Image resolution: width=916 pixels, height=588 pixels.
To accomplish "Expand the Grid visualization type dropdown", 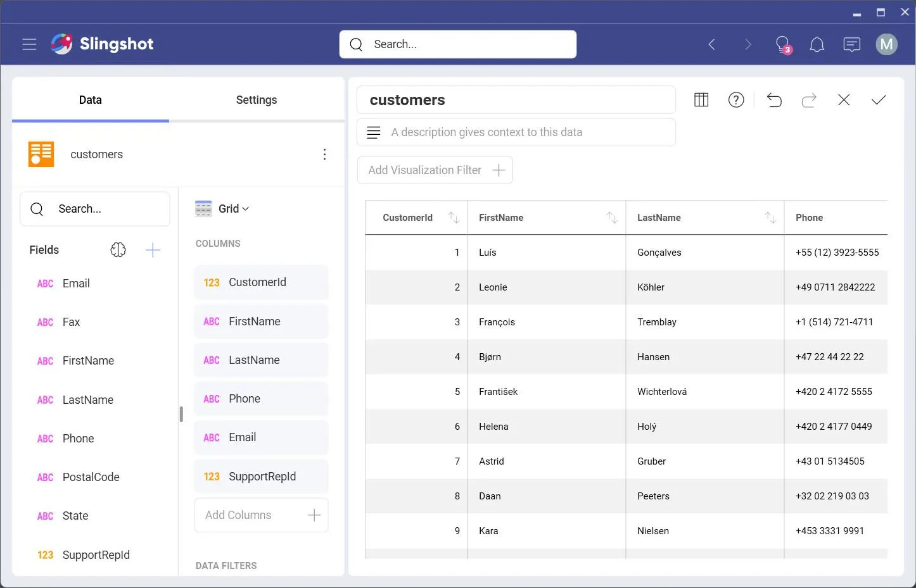I will tap(233, 209).
